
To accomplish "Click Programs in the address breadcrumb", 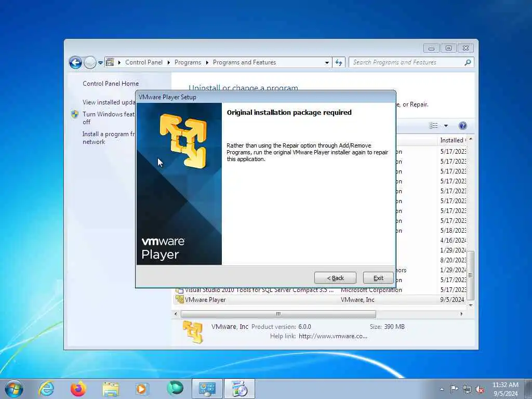I will [x=188, y=62].
